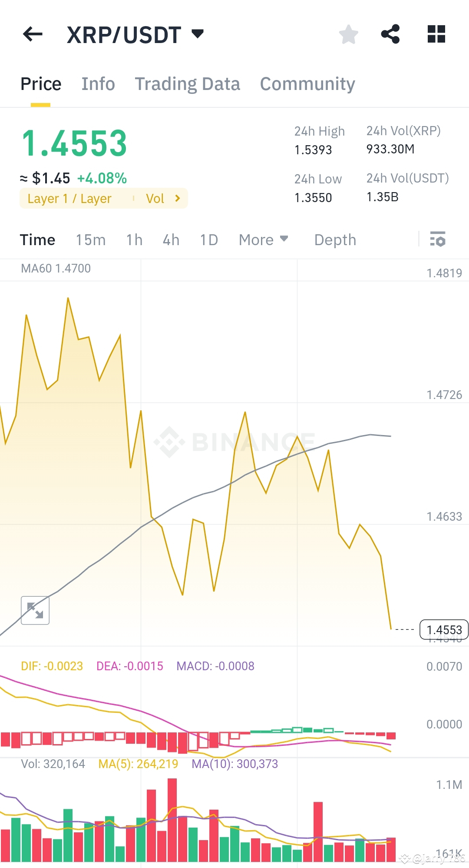The width and height of the screenshot is (469, 868).
Task: Click the 1.4553 price label on the axis
Action: (444, 630)
